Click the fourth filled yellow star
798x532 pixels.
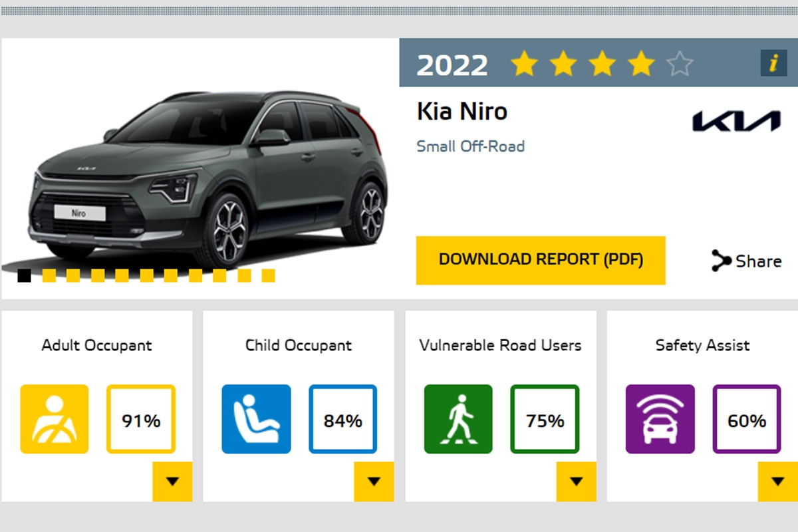(x=641, y=64)
